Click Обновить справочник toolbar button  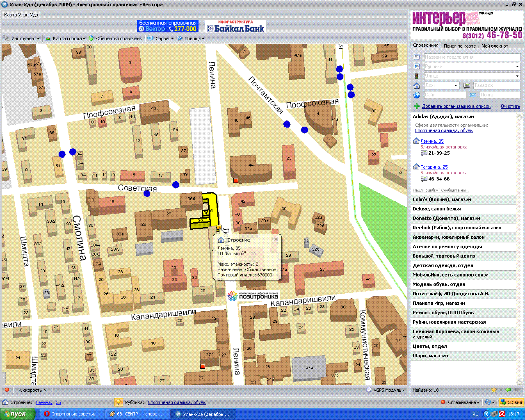click(115, 39)
